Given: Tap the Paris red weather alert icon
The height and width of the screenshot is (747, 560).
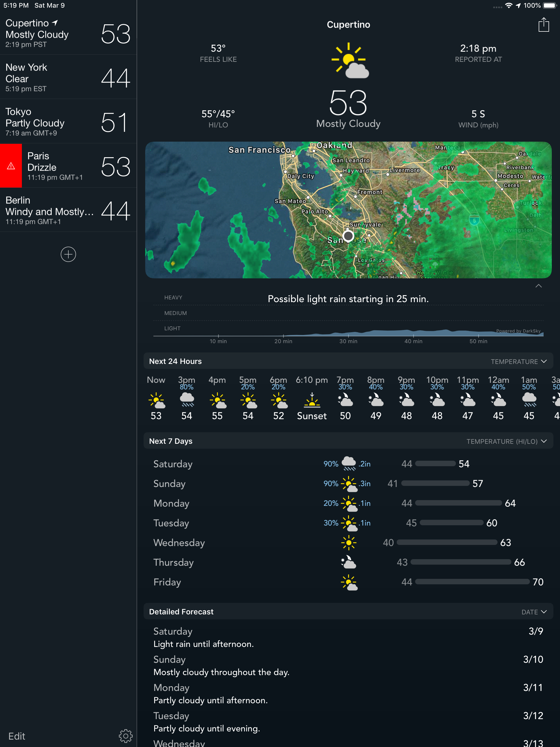Looking at the screenshot, I should (x=11, y=166).
